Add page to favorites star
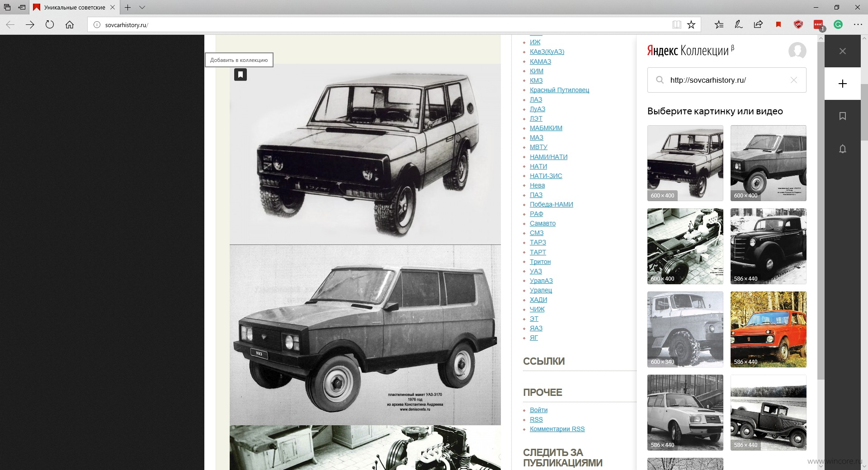 coord(691,25)
